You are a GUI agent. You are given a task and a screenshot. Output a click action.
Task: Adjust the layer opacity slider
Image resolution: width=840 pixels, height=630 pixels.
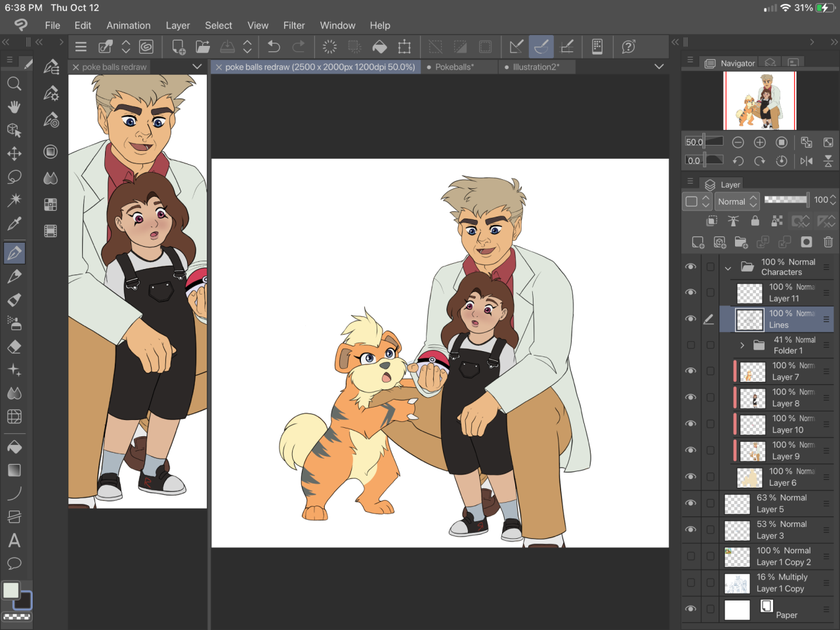coord(786,199)
